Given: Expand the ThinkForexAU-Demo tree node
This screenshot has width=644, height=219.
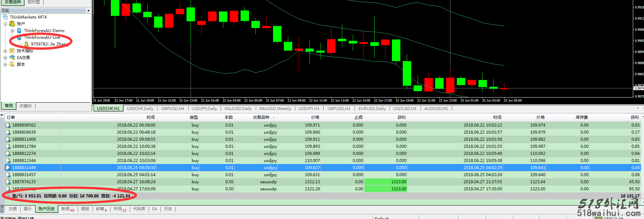Looking at the screenshot, I should click(x=13, y=31).
